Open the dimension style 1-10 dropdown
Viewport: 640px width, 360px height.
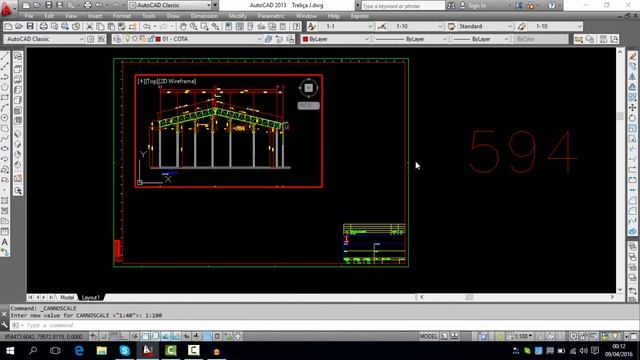pyautogui.click(x=440, y=27)
